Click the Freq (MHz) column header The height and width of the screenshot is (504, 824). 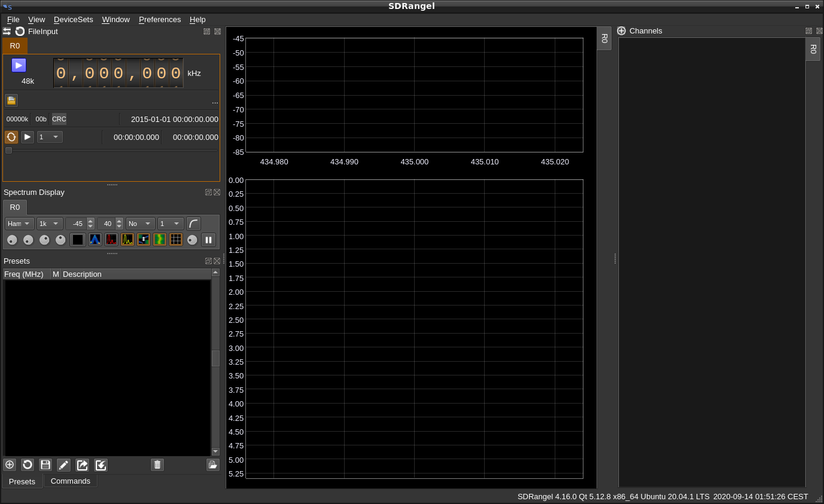tap(26, 274)
